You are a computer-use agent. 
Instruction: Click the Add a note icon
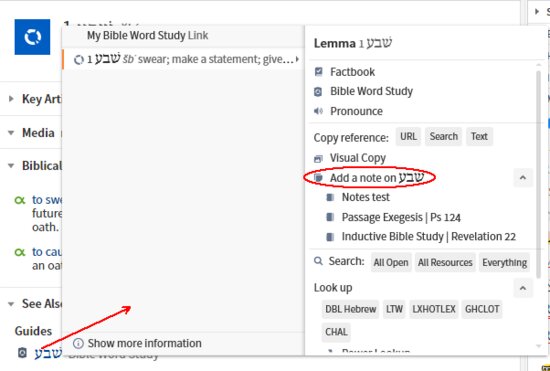tap(318, 178)
